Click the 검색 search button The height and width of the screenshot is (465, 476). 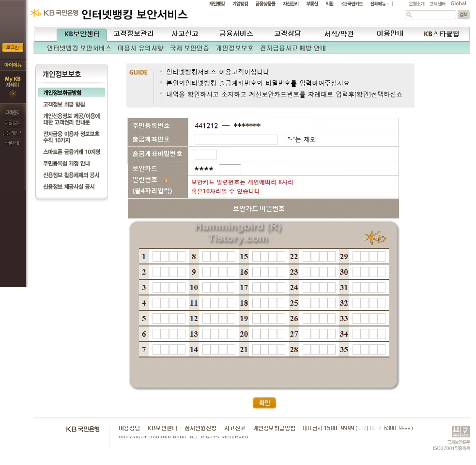(463, 15)
